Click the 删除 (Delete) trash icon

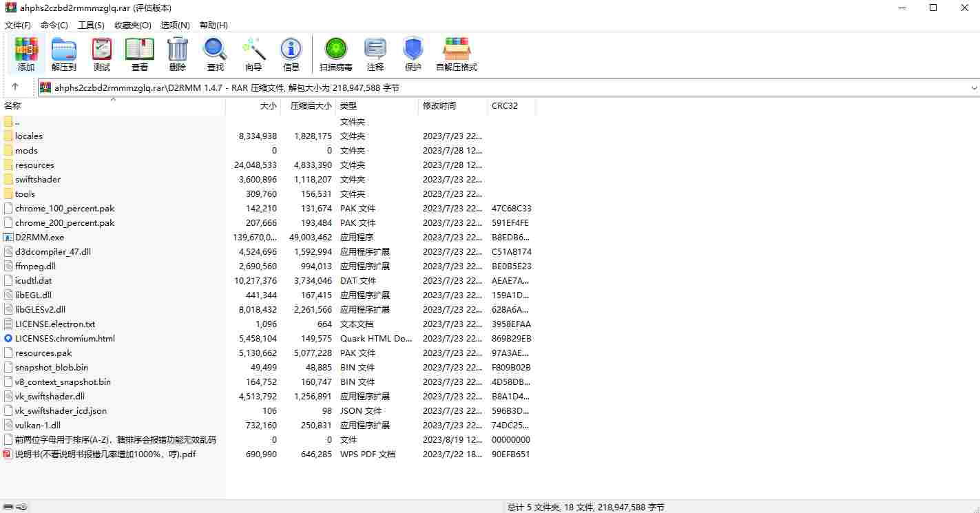[x=178, y=50]
